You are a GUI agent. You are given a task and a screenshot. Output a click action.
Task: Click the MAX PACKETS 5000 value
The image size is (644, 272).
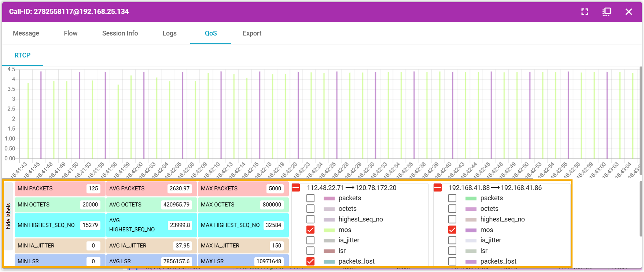point(275,189)
